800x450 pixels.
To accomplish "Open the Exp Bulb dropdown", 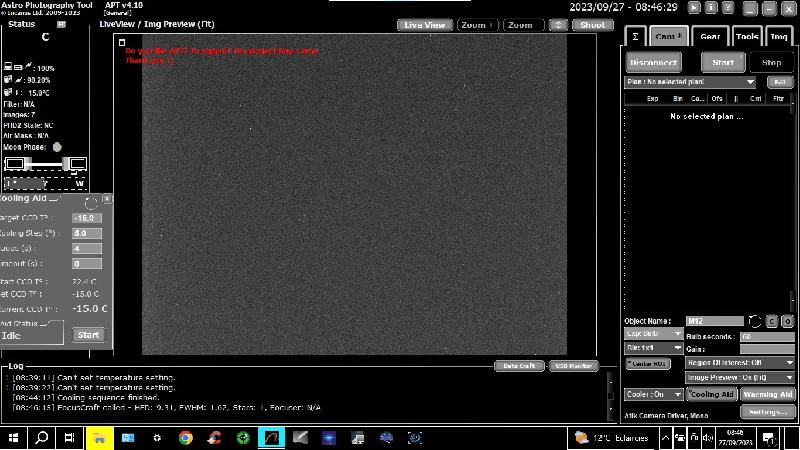I will coord(654,333).
